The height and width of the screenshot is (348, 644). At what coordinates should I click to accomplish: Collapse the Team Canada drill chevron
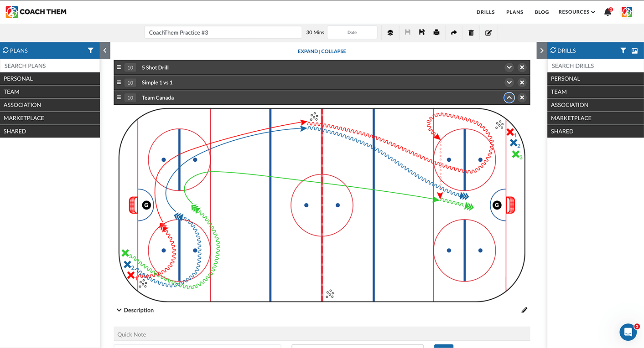coord(509,97)
